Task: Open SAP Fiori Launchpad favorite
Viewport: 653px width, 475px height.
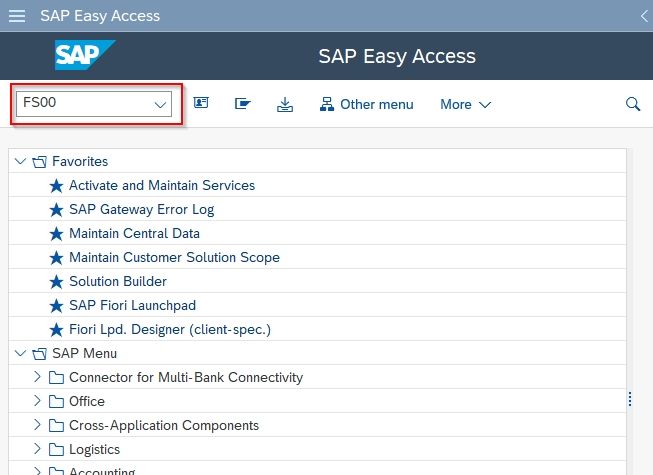Action: click(x=132, y=305)
